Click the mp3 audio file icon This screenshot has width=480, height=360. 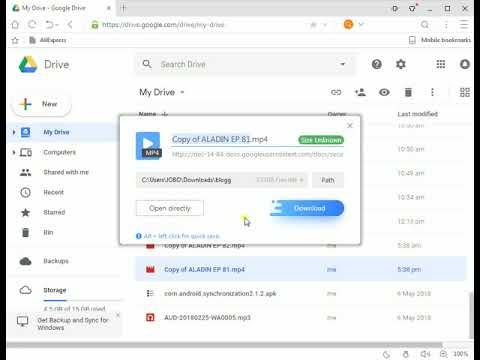tap(150, 318)
